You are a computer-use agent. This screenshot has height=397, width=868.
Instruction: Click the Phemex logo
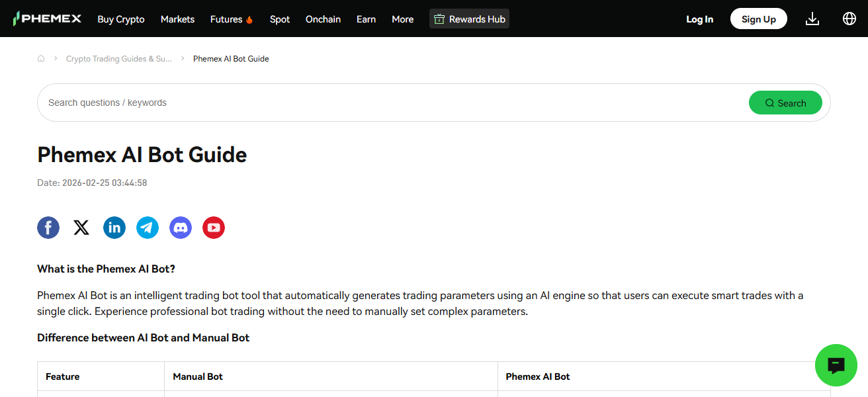(47, 19)
